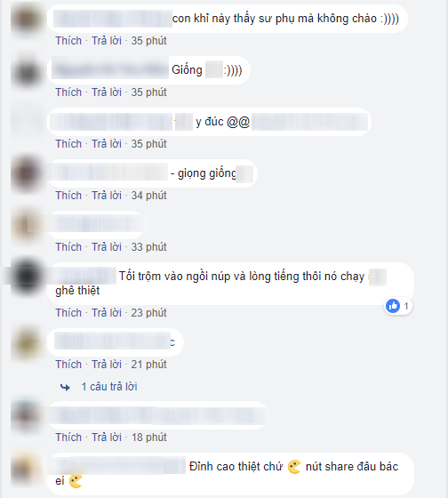This screenshot has height=498, width=448.
Task: Click Thích under the 'Giống :))))' comment
Action: [x=68, y=92]
